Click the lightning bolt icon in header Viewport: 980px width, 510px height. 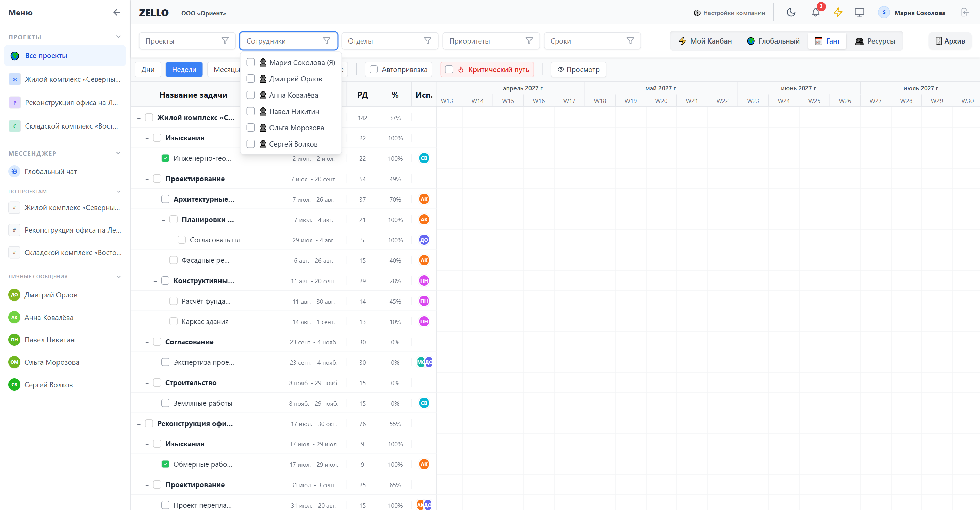838,13
